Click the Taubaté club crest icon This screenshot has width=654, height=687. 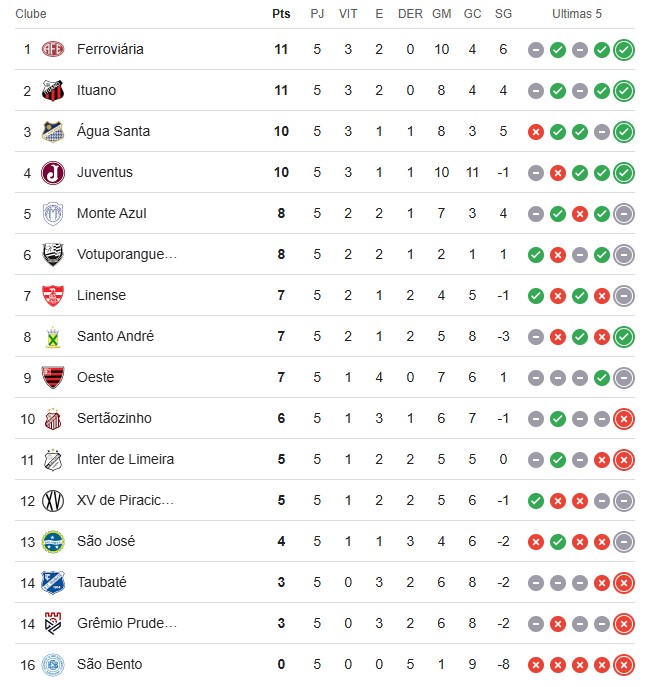pos(53,582)
